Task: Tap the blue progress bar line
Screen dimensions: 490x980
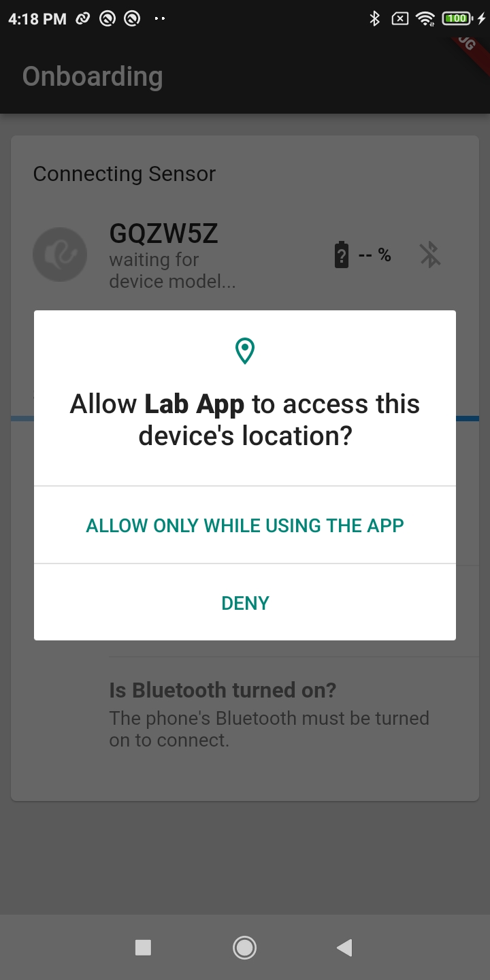Action: coord(245,419)
